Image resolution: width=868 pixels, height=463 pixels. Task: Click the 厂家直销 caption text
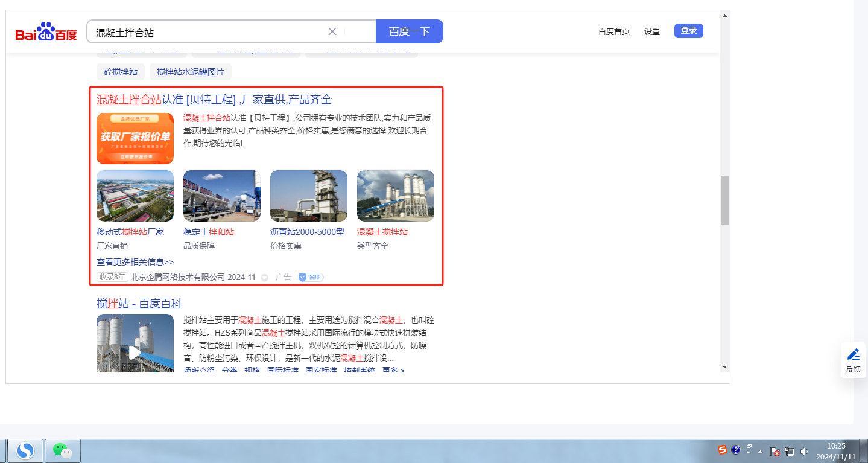point(112,246)
